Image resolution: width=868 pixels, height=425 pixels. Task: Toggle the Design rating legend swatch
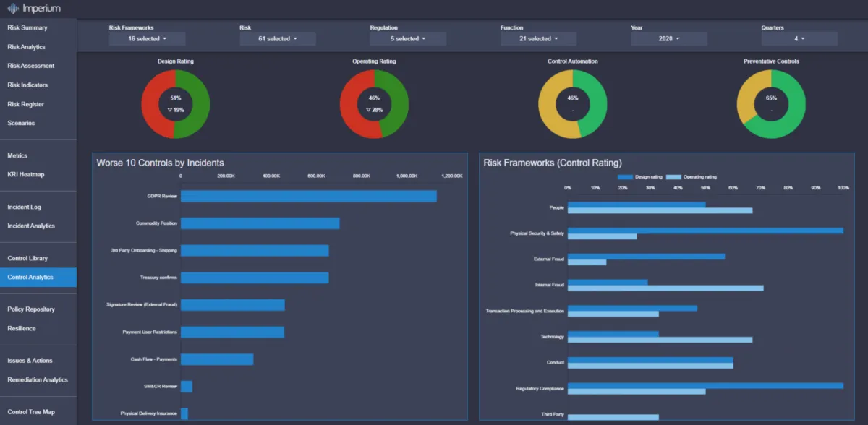coord(625,176)
